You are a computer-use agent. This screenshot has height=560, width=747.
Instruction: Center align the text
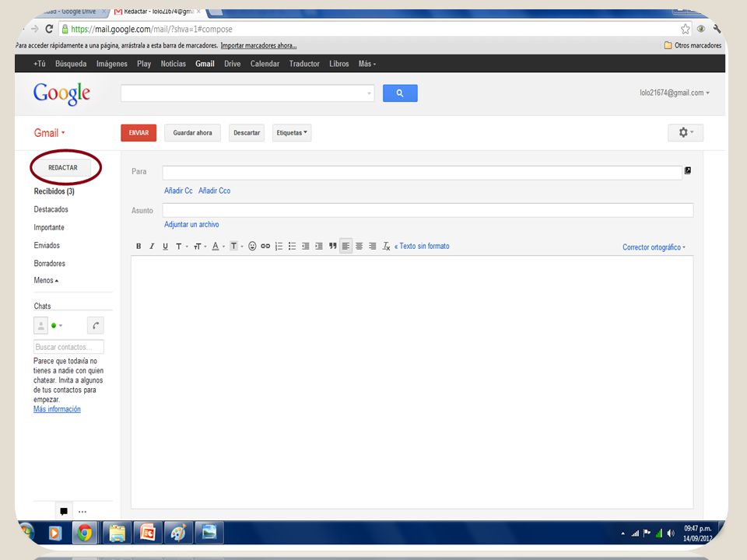pyautogui.click(x=359, y=247)
